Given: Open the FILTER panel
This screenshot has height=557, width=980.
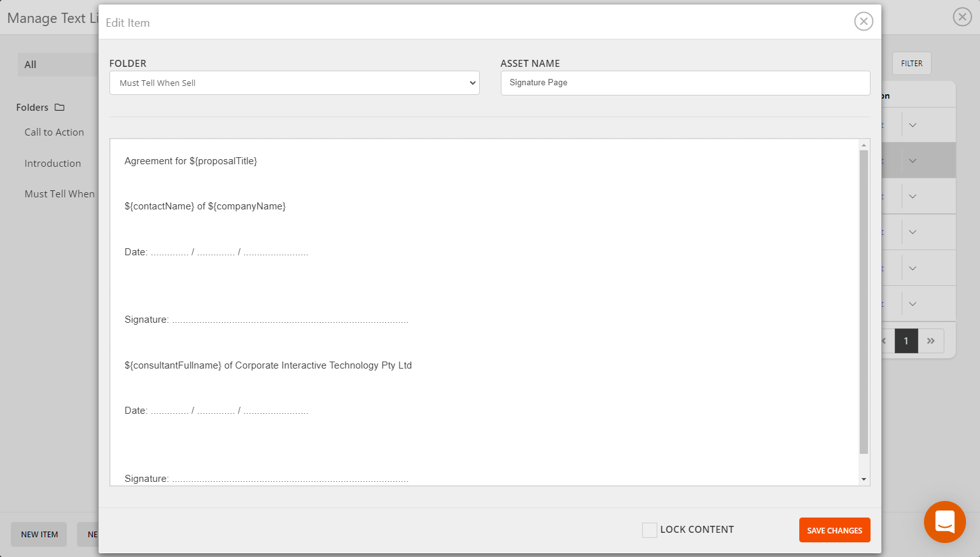Looking at the screenshot, I should 911,63.
